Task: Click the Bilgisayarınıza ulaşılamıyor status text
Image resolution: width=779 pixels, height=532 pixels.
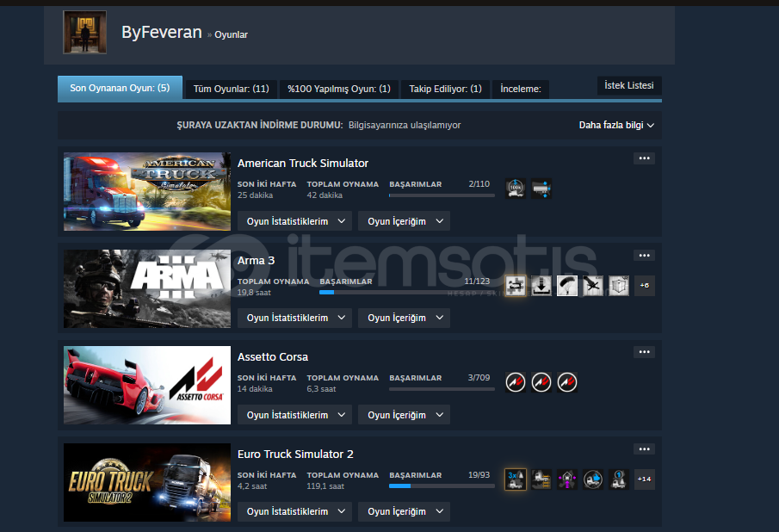Action: point(405,125)
